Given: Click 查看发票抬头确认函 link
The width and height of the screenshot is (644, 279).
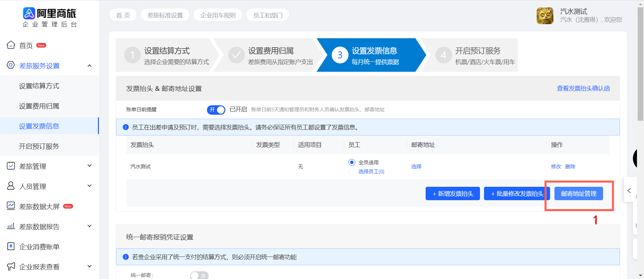Looking at the screenshot, I should (583, 88).
